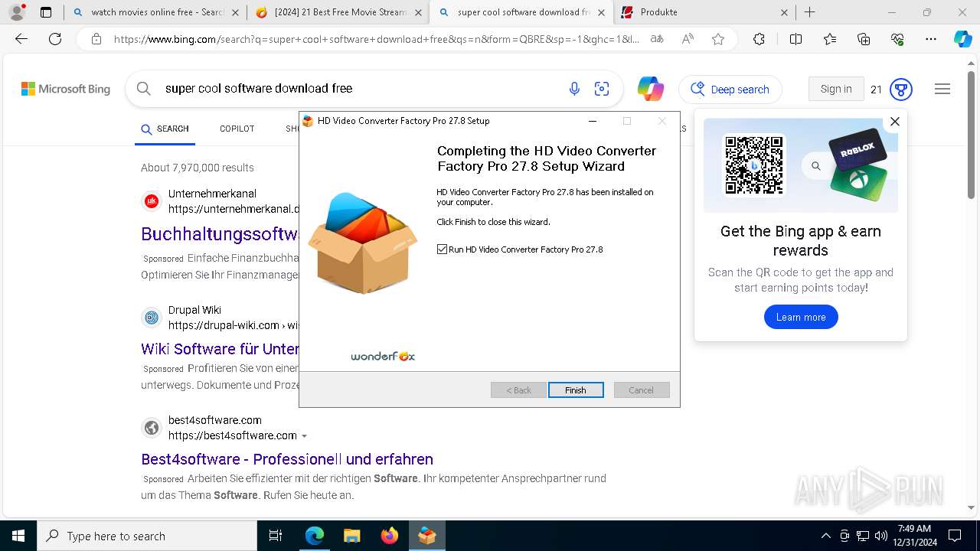
Task: Open Firefox from taskbar
Action: pyautogui.click(x=389, y=536)
